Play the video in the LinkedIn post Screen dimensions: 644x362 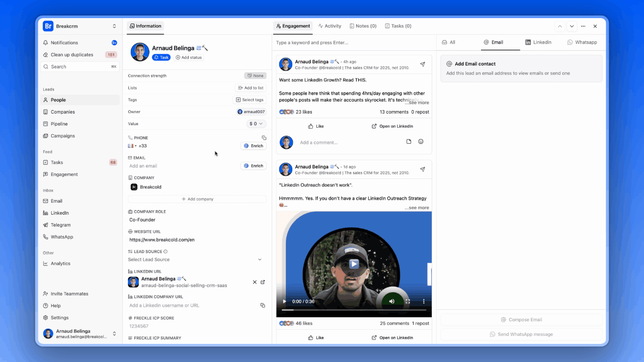(x=354, y=264)
